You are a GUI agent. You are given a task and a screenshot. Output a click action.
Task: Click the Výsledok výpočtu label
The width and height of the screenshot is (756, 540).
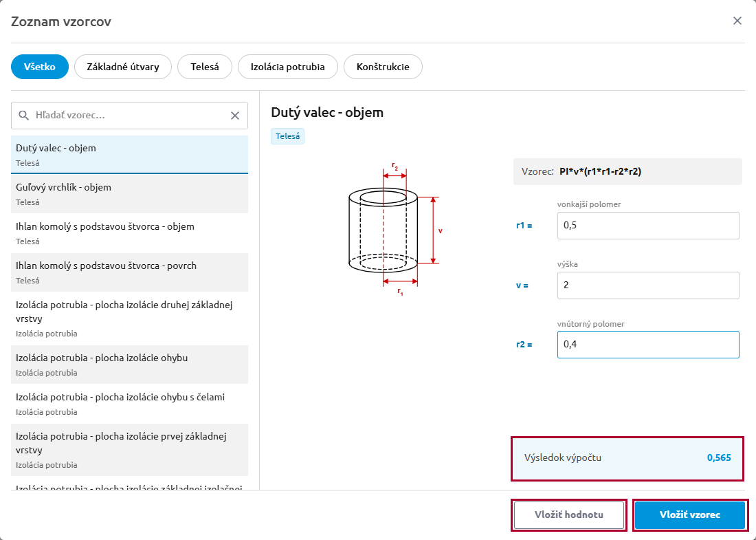tap(563, 458)
